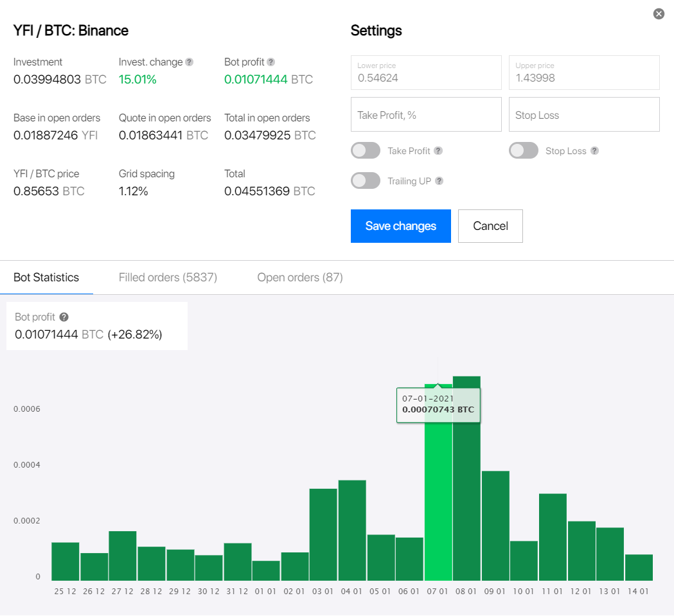Viewport: 674px width, 616px height.
Task: Click the Save changes button
Action: tap(401, 226)
